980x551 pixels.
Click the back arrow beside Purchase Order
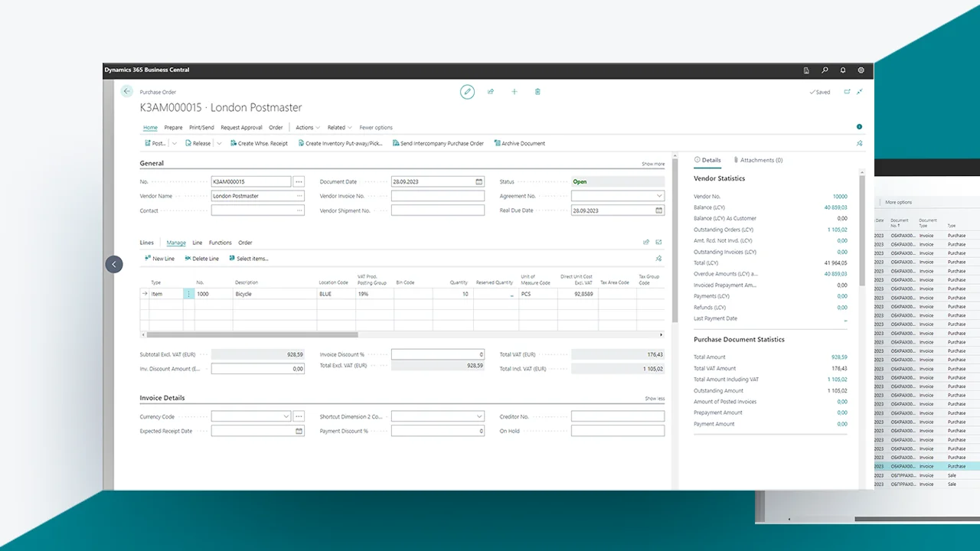coord(127,91)
